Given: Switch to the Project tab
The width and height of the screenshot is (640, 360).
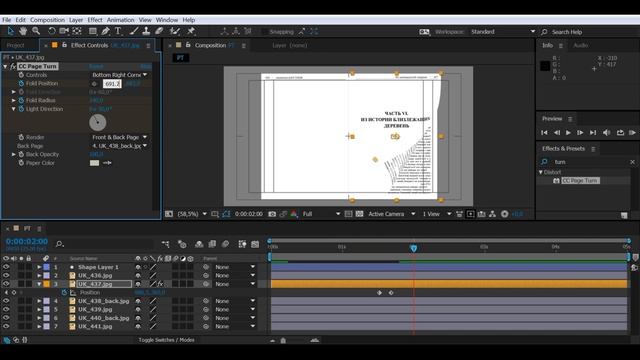Looking at the screenshot, I should [x=16, y=45].
